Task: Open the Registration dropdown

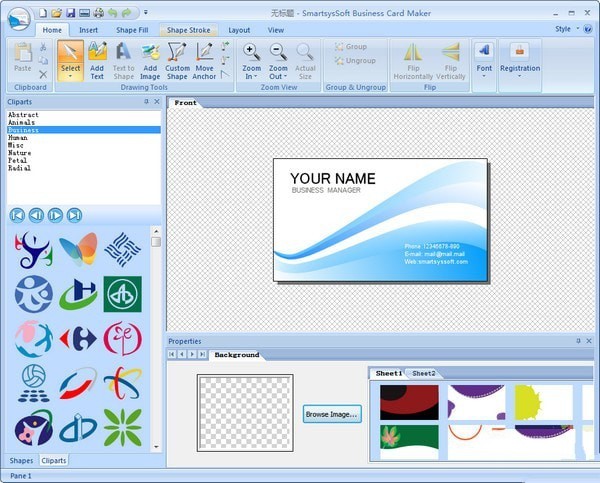Action: [520, 76]
